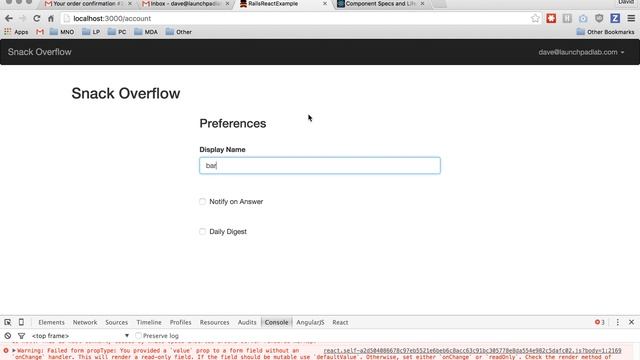Open the top frame context dropdown
The width and height of the screenshot is (640, 360).
[x=80, y=336]
